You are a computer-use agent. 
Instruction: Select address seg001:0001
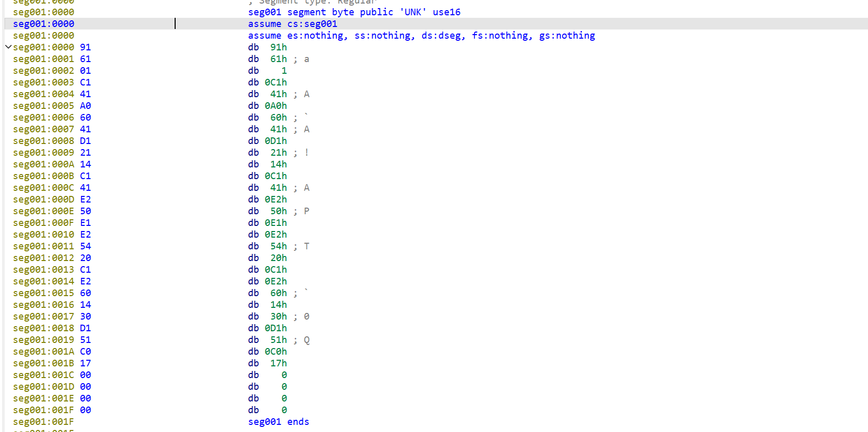click(x=44, y=59)
